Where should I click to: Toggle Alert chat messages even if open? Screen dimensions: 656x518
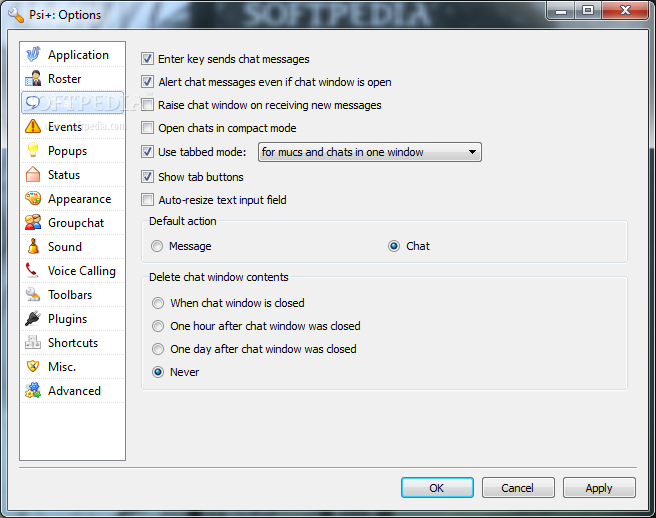[x=147, y=82]
